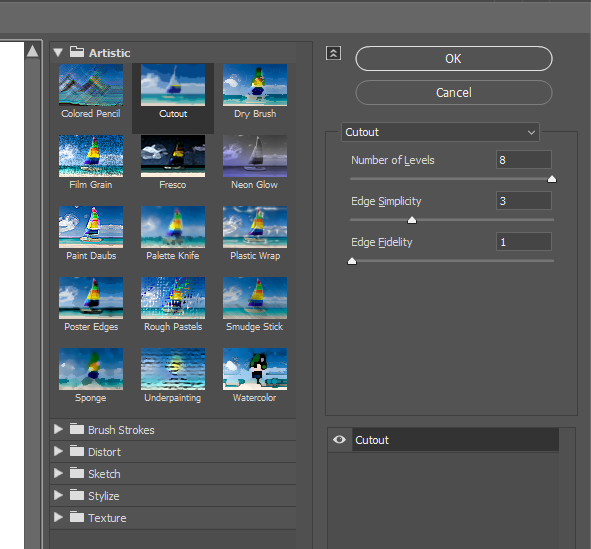The image size is (591, 549).
Task: Expand the Texture filter folder
Action: (58, 517)
